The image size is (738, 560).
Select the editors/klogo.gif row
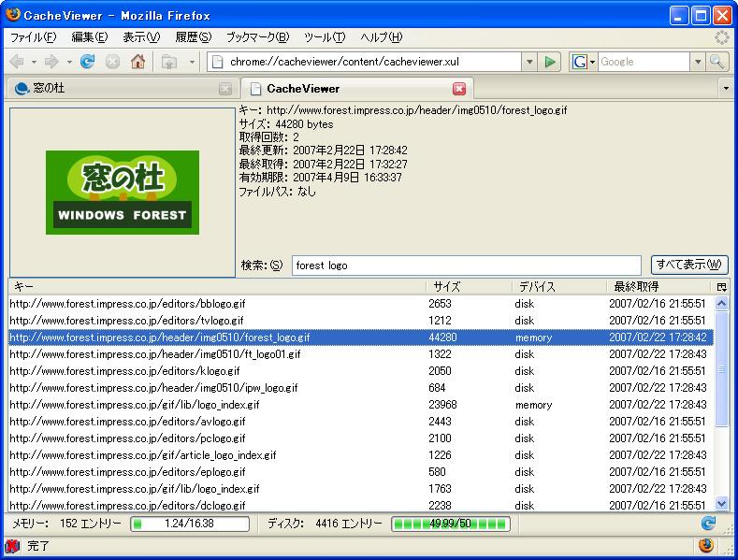[361, 371]
